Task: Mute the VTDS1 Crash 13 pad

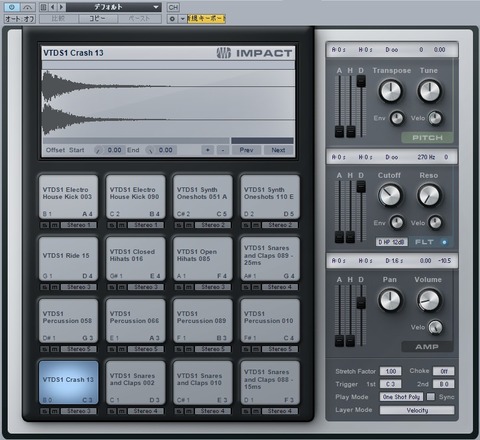Action: pyautogui.click(x=55, y=411)
